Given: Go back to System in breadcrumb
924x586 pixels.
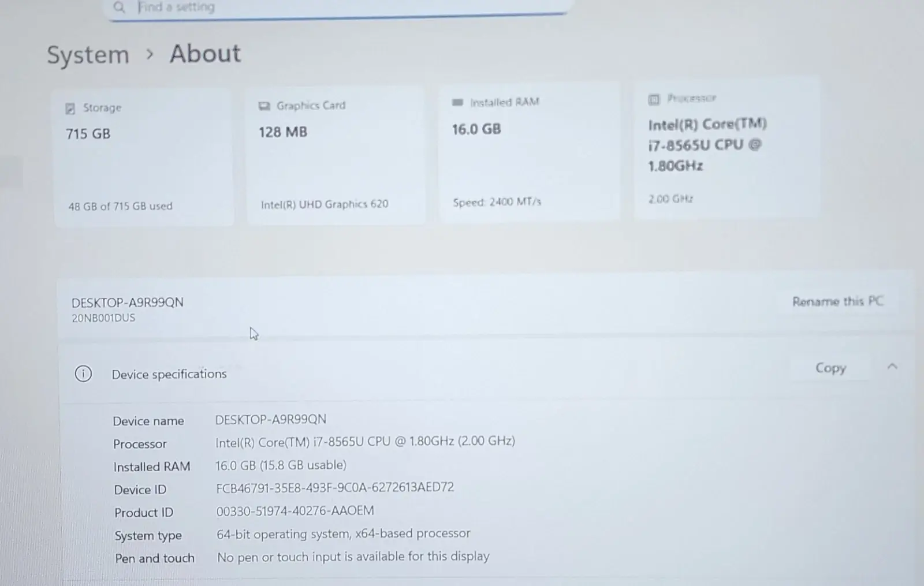Looking at the screenshot, I should tap(88, 55).
